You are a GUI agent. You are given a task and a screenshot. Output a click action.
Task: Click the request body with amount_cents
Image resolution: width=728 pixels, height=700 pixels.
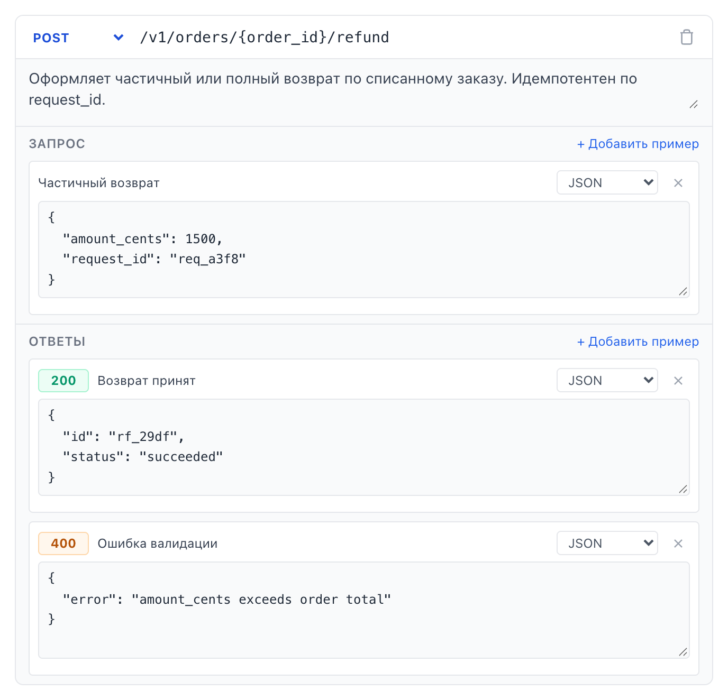click(364, 250)
